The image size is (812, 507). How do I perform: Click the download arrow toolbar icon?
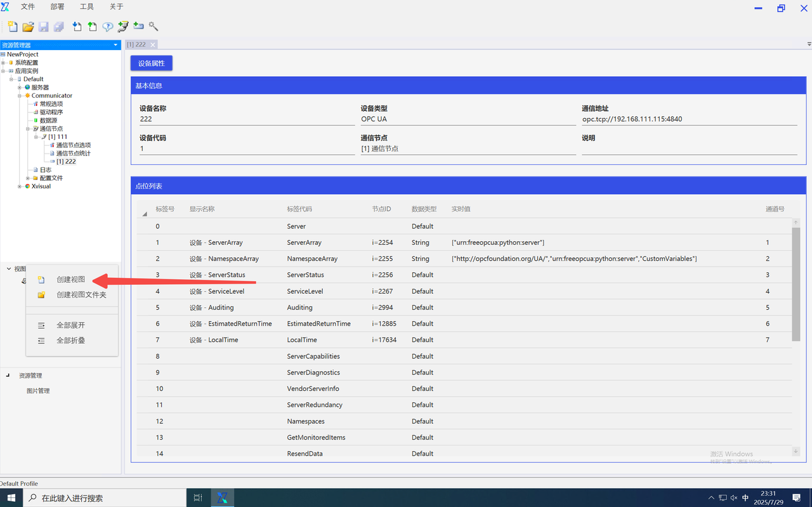click(77, 27)
